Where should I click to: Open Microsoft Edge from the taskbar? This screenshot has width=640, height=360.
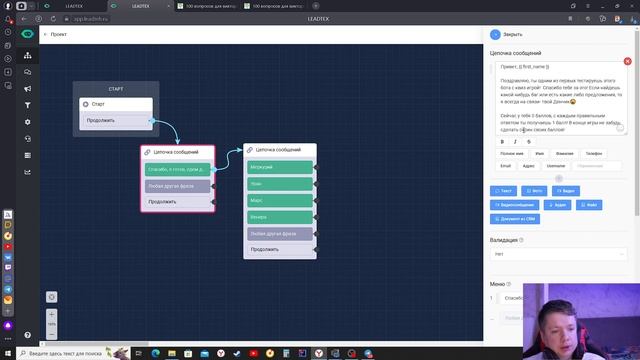[x=156, y=353]
